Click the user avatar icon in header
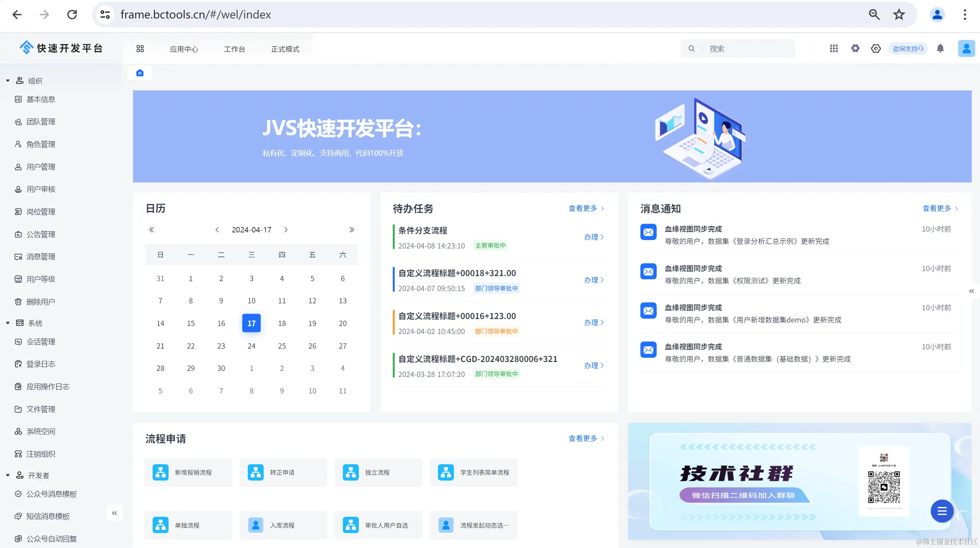The width and height of the screenshot is (980, 548). coord(966,49)
